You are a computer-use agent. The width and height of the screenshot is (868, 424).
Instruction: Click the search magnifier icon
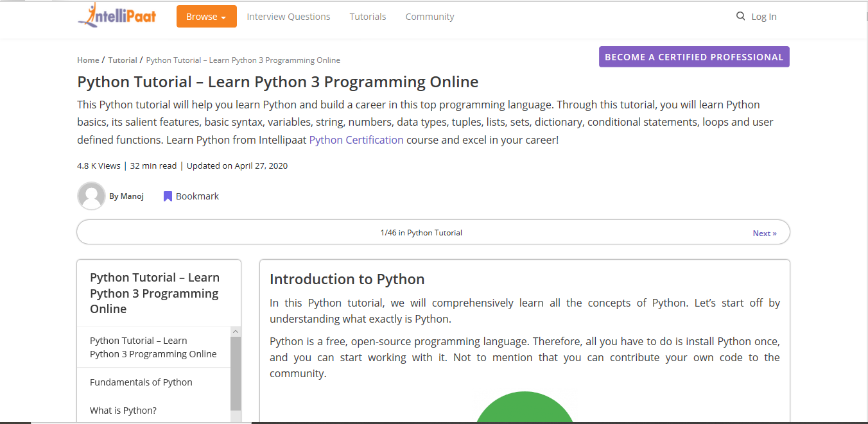[x=740, y=16]
